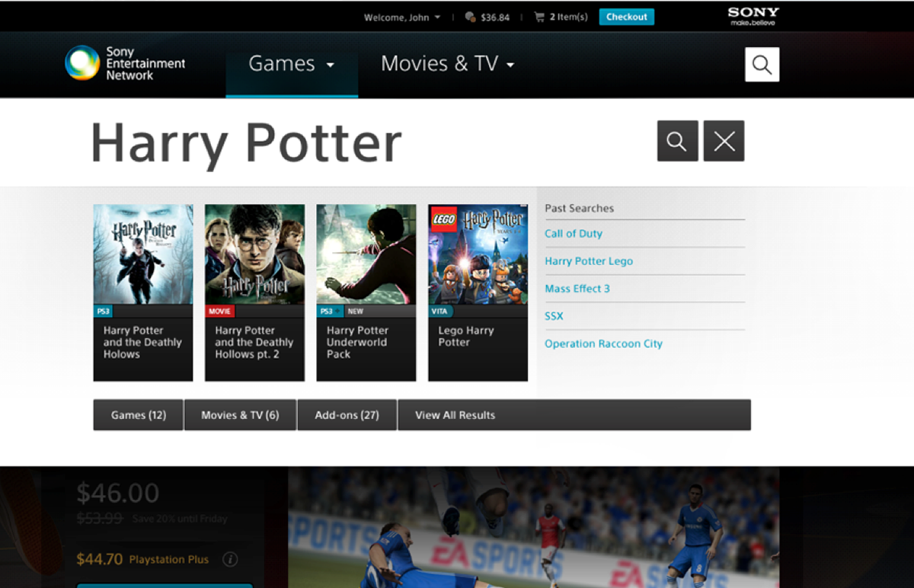Open the Lego Harry Potter cover image
The height and width of the screenshot is (588, 914).
click(x=478, y=254)
